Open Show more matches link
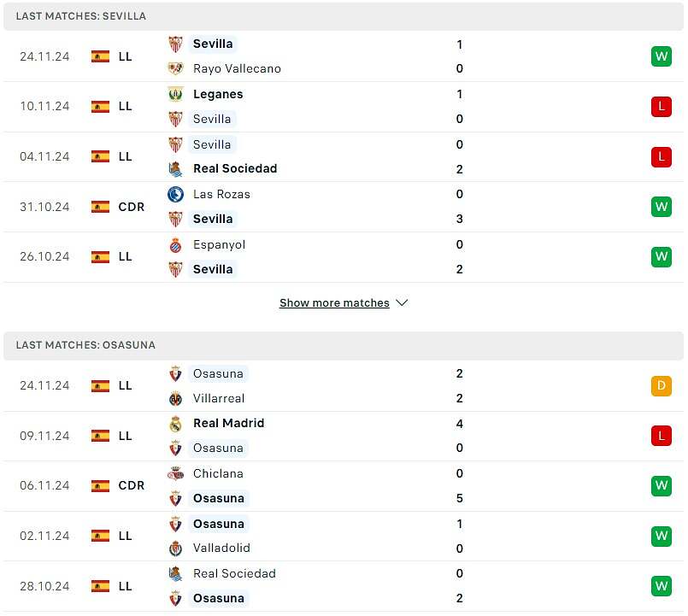Viewport: 688px width, 616px height. point(334,303)
